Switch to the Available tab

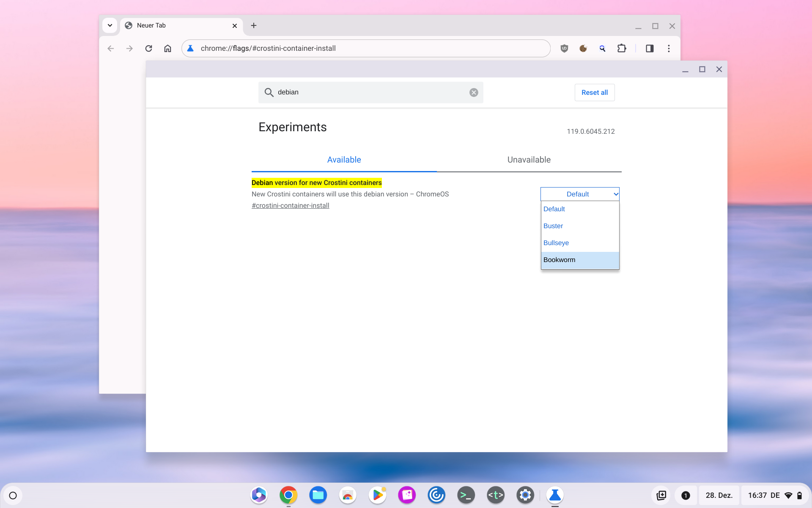pos(344,160)
